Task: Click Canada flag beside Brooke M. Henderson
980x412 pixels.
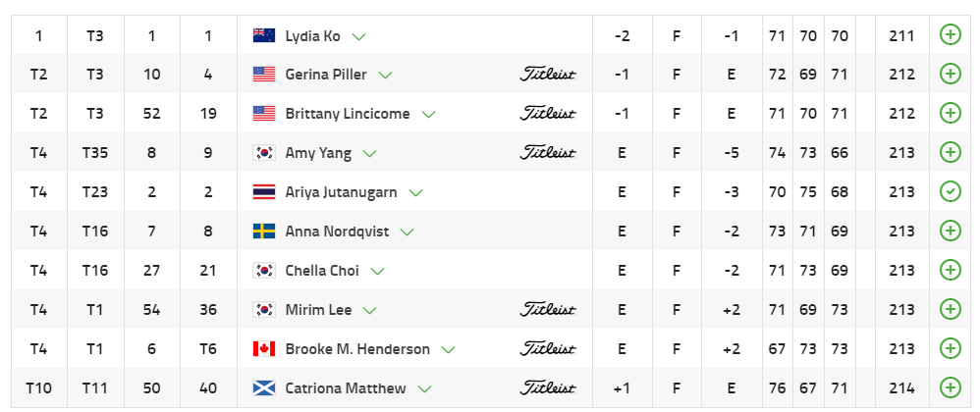Action: [263, 349]
